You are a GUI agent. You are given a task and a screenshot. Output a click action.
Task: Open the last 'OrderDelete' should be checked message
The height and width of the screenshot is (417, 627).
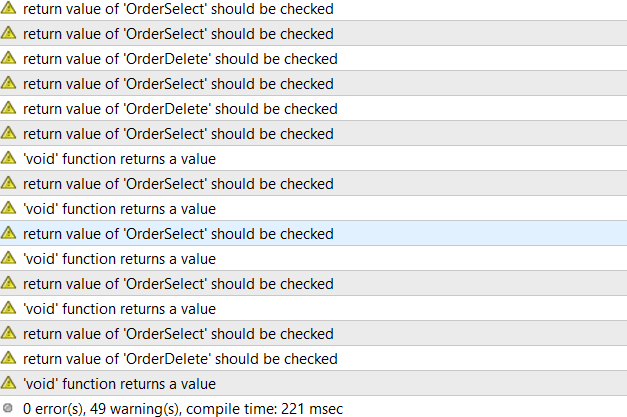click(180, 359)
